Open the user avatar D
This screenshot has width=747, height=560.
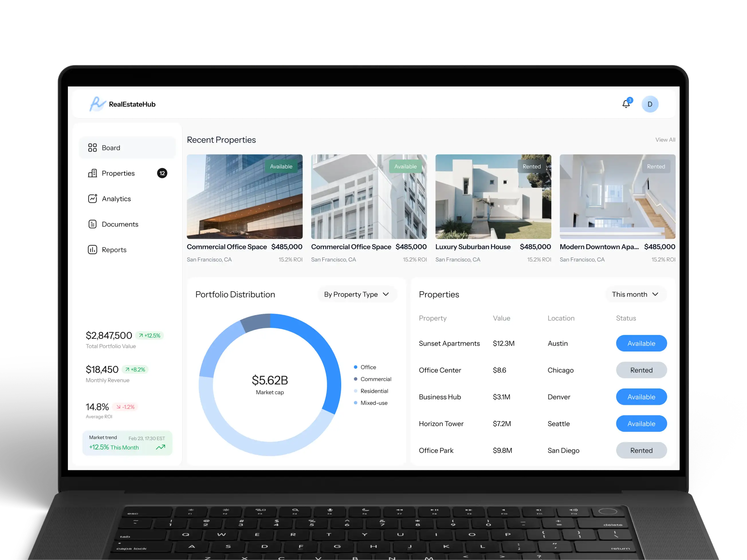coord(650,104)
